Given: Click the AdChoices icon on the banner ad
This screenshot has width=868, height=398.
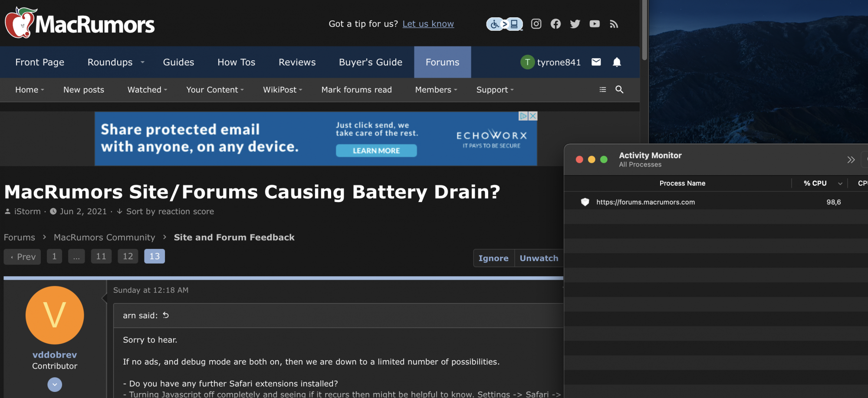Looking at the screenshot, I should [523, 116].
